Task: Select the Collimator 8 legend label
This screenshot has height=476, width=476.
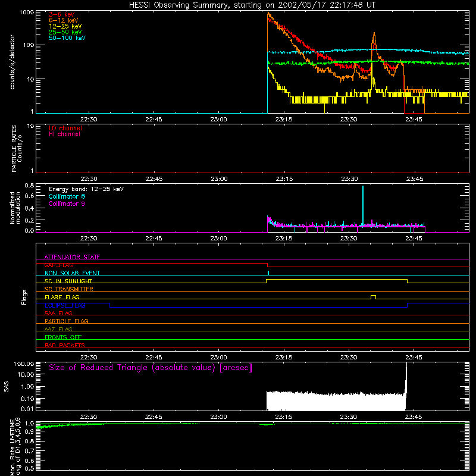Action: pyautogui.click(x=67, y=196)
